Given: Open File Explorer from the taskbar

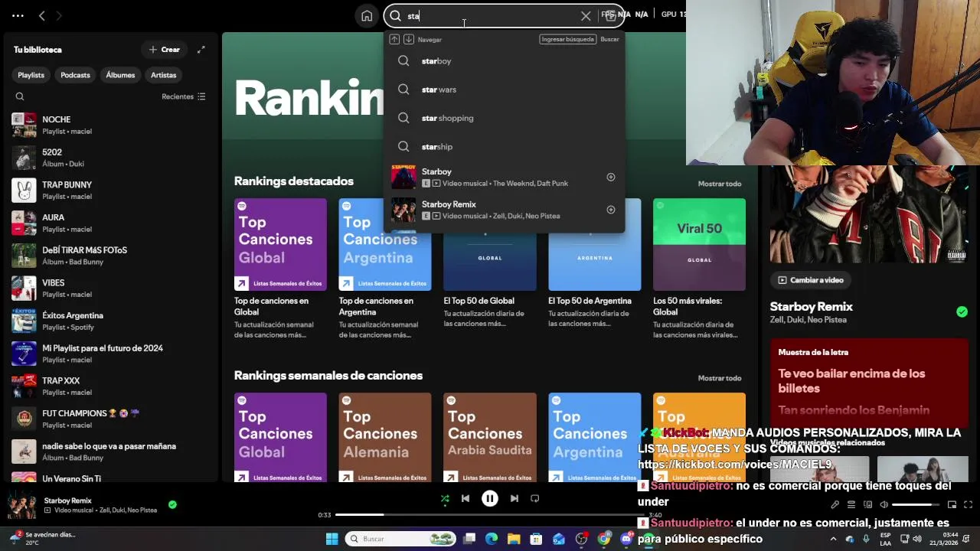Looking at the screenshot, I should tap(514, 539).
